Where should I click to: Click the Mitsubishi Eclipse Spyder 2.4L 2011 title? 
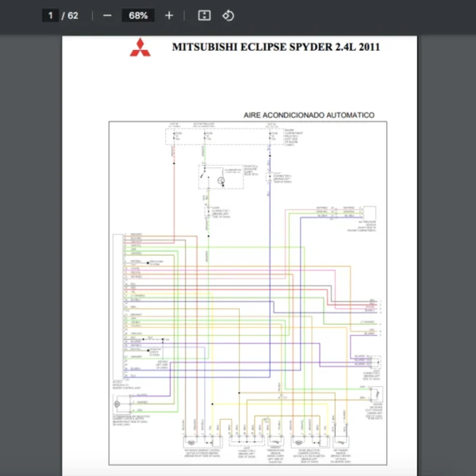point(275,47)
